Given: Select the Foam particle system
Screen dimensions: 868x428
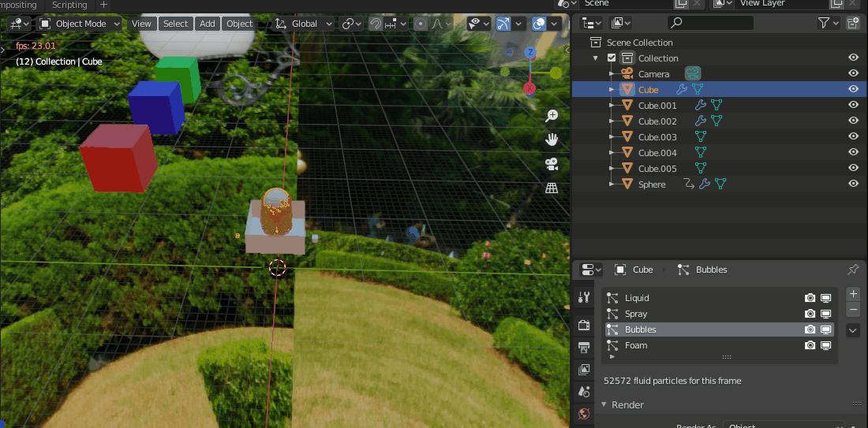Looking at the screenshot, I should [719, 345].
